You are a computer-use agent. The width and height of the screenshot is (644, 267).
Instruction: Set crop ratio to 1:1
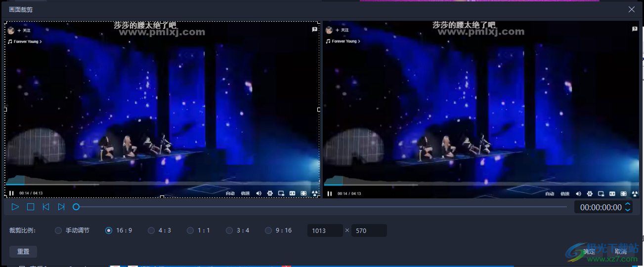click(x=190, y=230)
